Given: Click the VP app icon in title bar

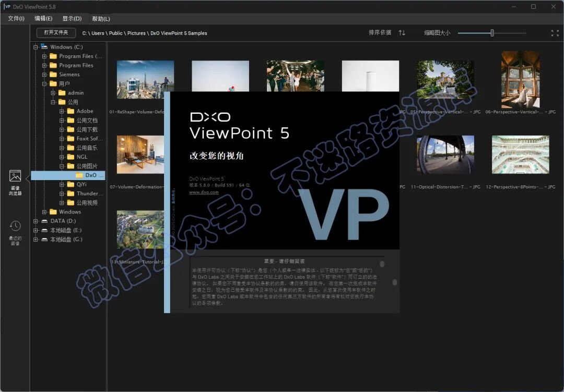Looking at the screenshot, I should (x=7, y=6).
